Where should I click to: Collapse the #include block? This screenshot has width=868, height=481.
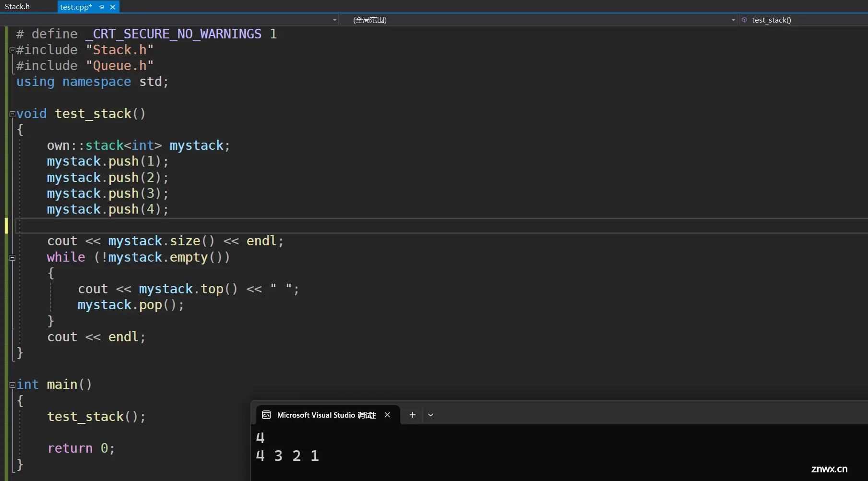[x=12, y=50]
